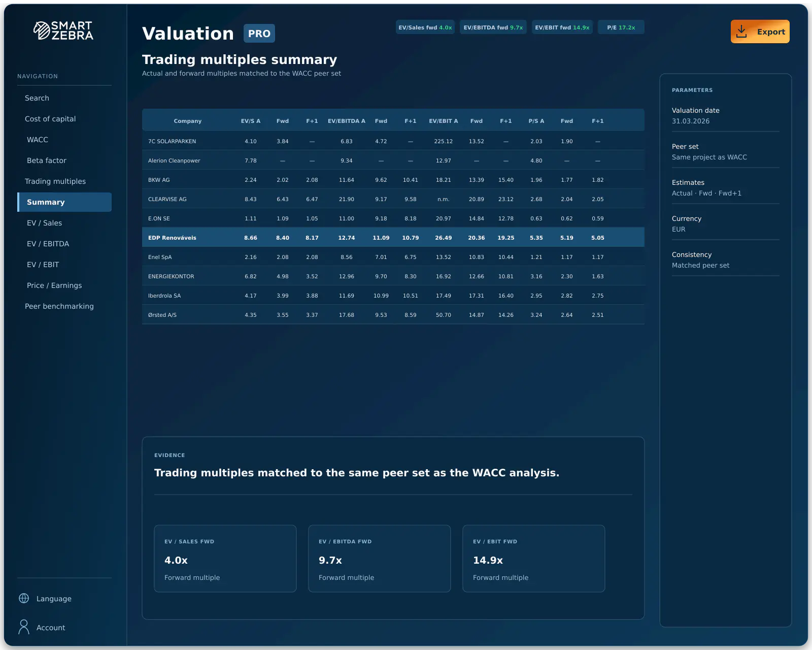Click the EV/S A column header
The height and width of the screenshot is (650, 812).
(251, 121)
